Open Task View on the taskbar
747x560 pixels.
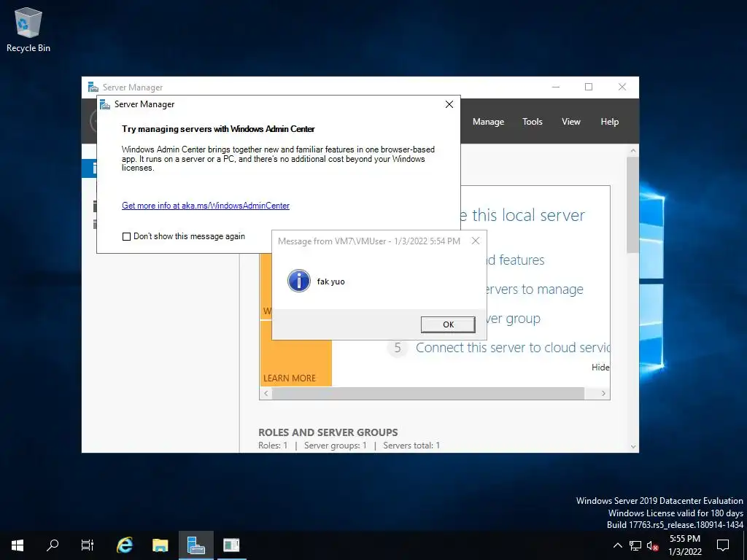pos(88,545)
